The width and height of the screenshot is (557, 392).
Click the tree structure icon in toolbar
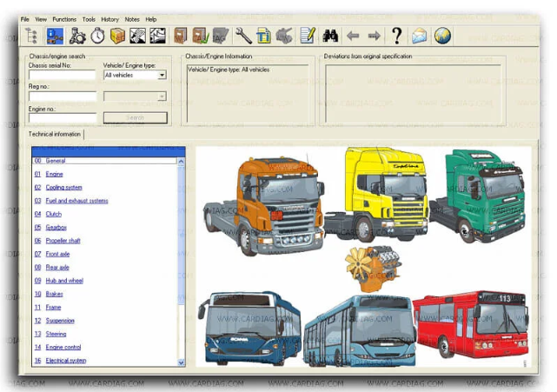[30, 36]
